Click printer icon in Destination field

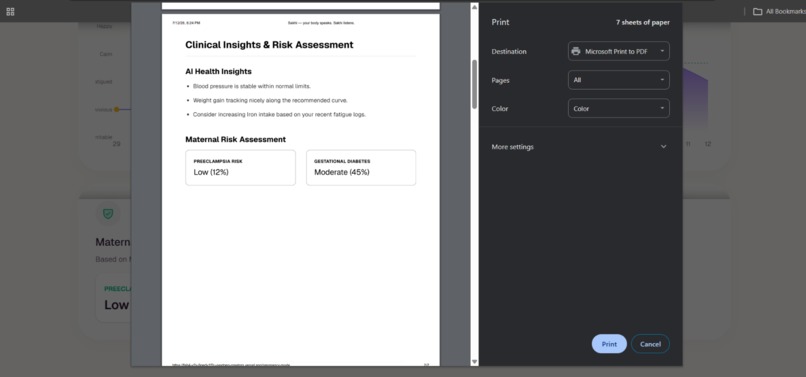576,51
